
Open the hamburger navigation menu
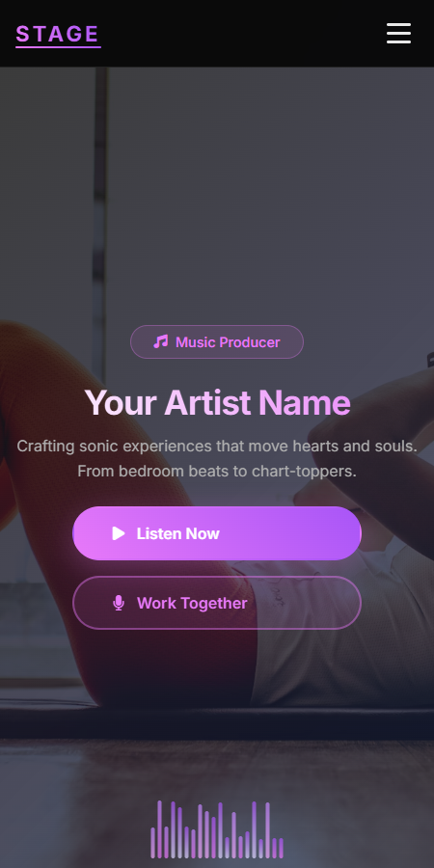click(x=398, y=33)
